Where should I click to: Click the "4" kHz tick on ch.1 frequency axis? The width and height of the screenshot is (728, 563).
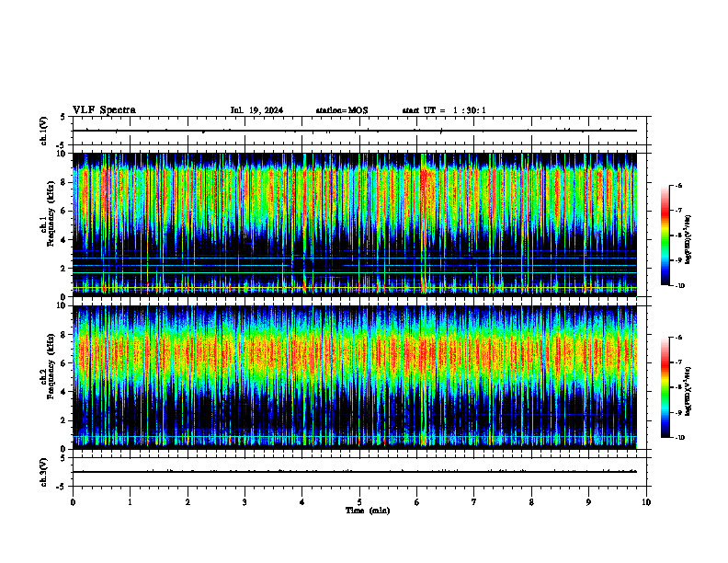(64, 240)
